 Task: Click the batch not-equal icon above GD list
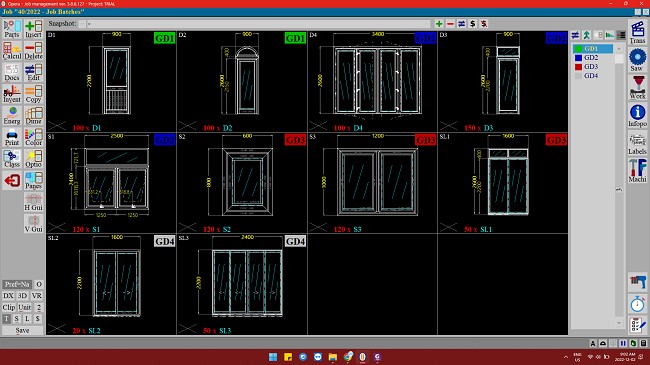pos(575,35)
